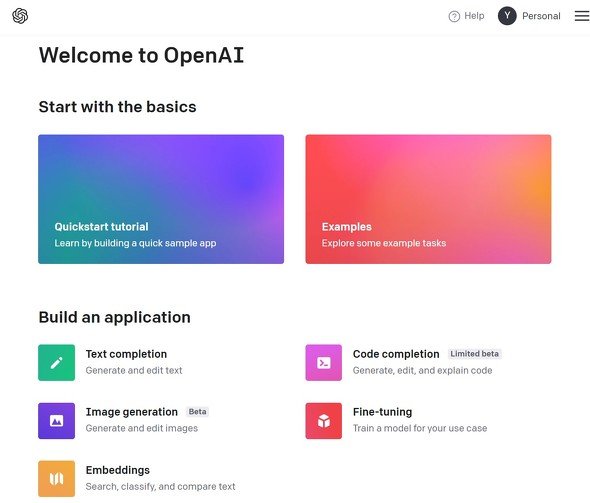Click the red Fine-tuning cube icon
Screen dimensions: 590x503
(x=324, y=421)
